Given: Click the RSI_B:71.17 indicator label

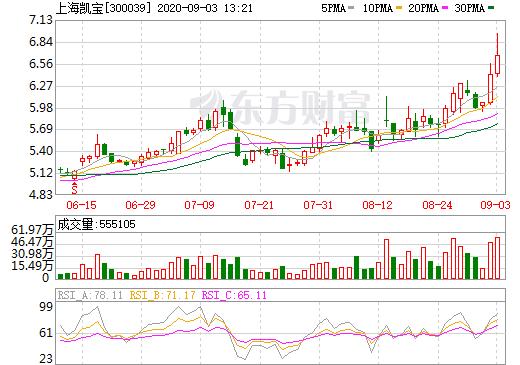Looking at the screenshot, I should [x=162, y=295].
